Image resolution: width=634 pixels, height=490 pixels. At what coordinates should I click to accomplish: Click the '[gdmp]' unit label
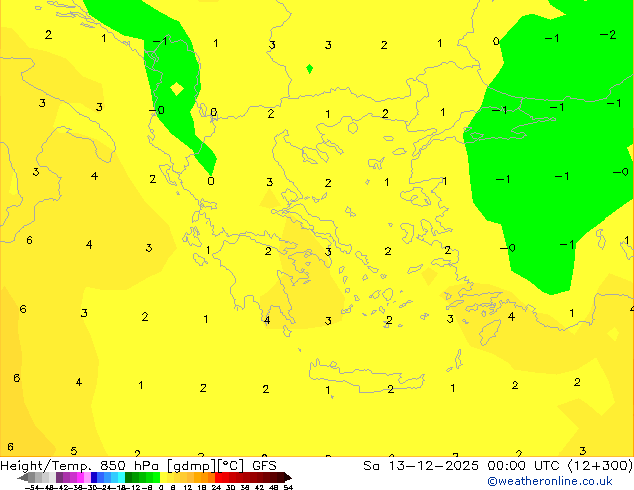click(x=192, y=466)
